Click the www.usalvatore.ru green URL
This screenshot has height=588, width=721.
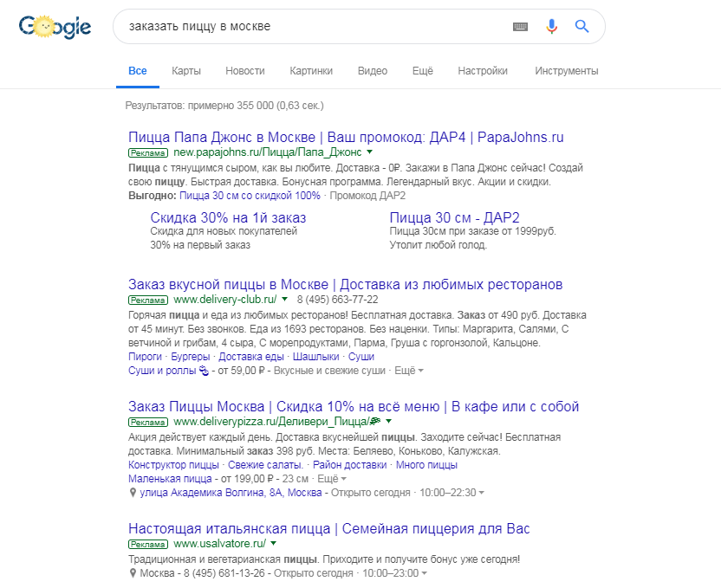219,544
